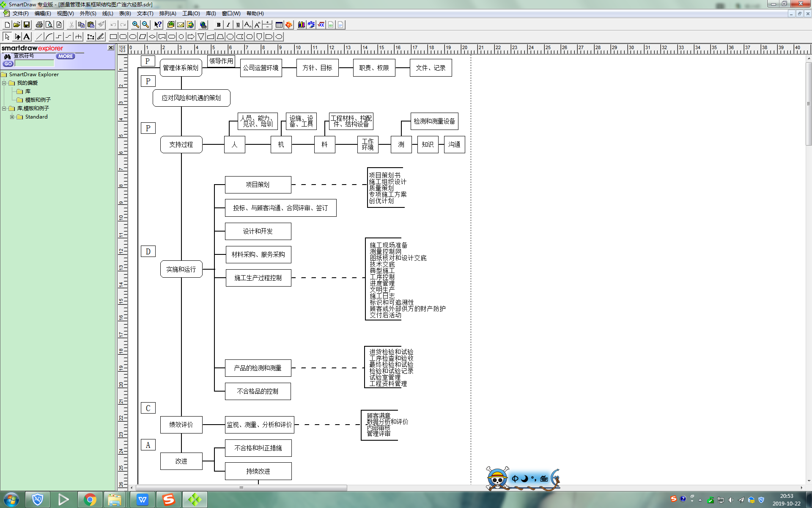Choose the text tool letter A
812x508 pixels.
click(27, 37)
